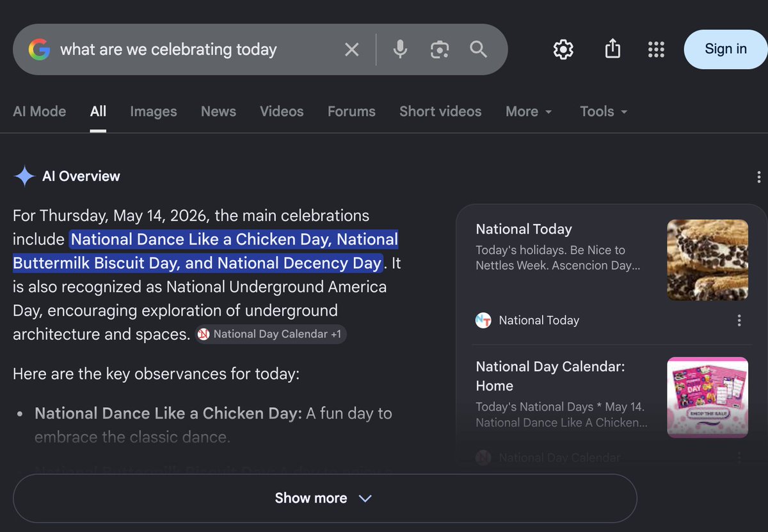
Task: Click the National Day Calendar +1 source chip
Action: (x=271, y=334)
